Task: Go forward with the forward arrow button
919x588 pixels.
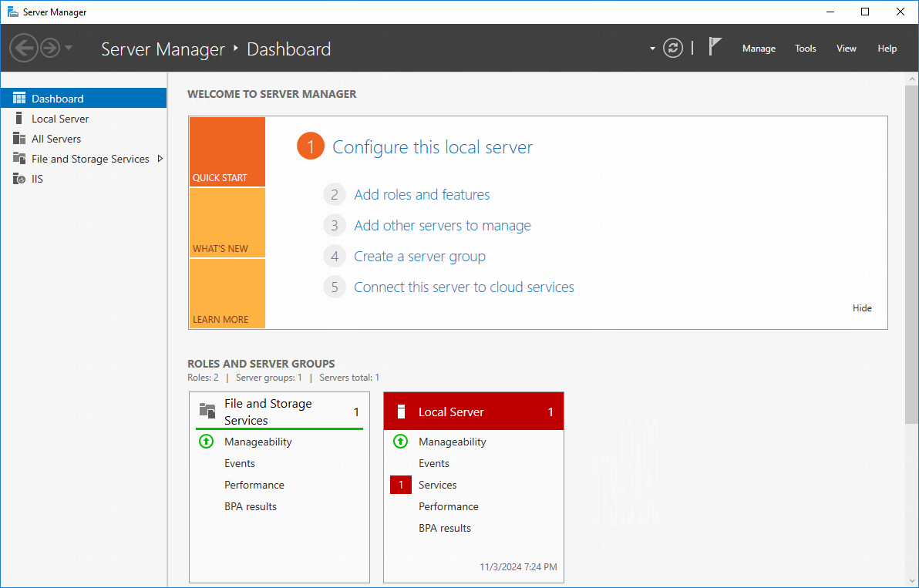Action: [x=50, y=48]
